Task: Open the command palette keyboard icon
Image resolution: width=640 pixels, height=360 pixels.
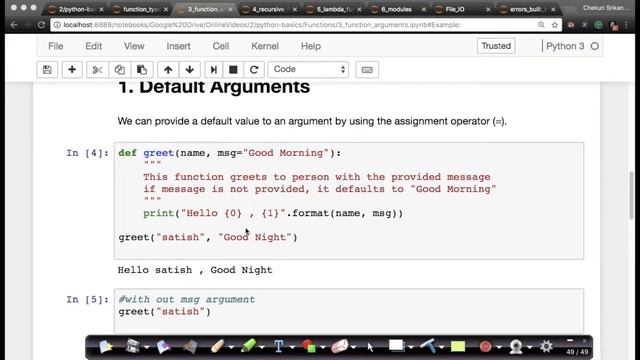Action: click(x=367, y=70)
